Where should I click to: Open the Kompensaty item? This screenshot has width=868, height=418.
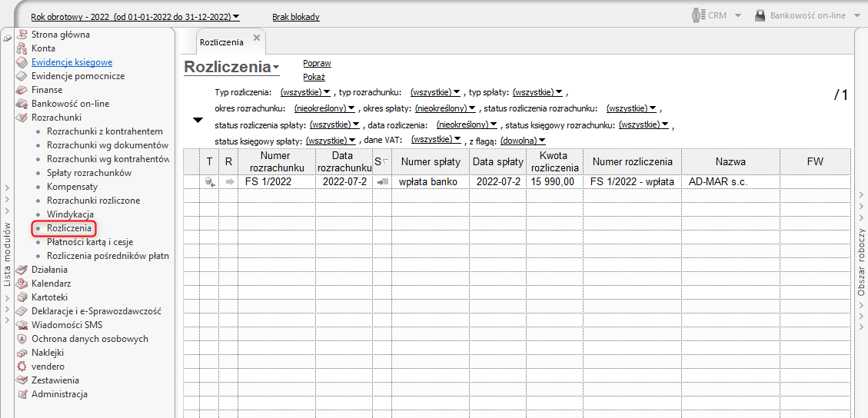72,187
